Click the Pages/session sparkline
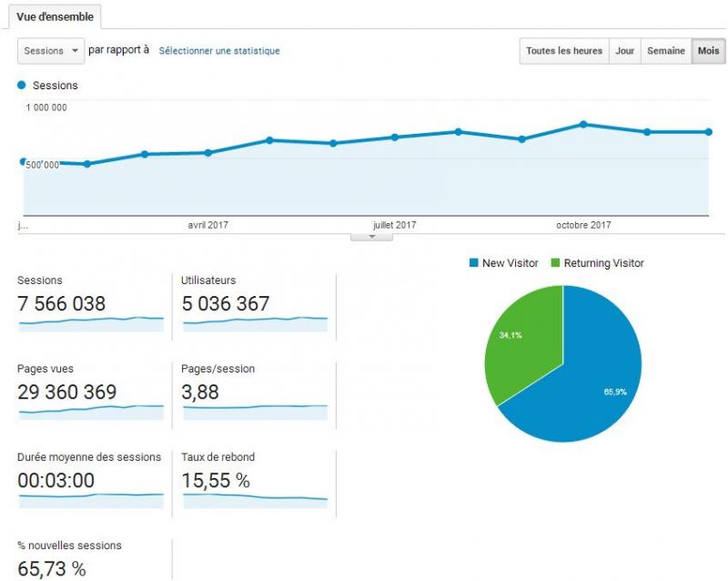Image resolution: width=728 pixels, height=581 pixels. click(x=255, y=411)
